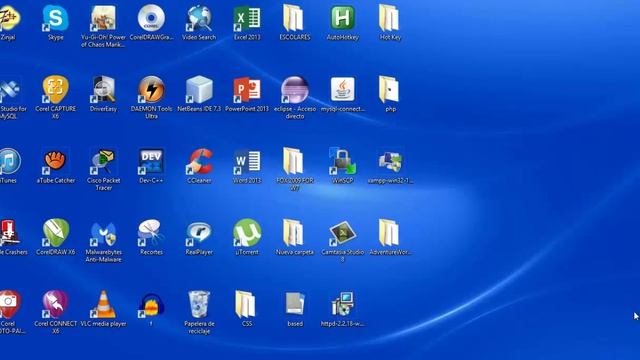Select the CCleaner shortcut

click(x=199, y=162)
